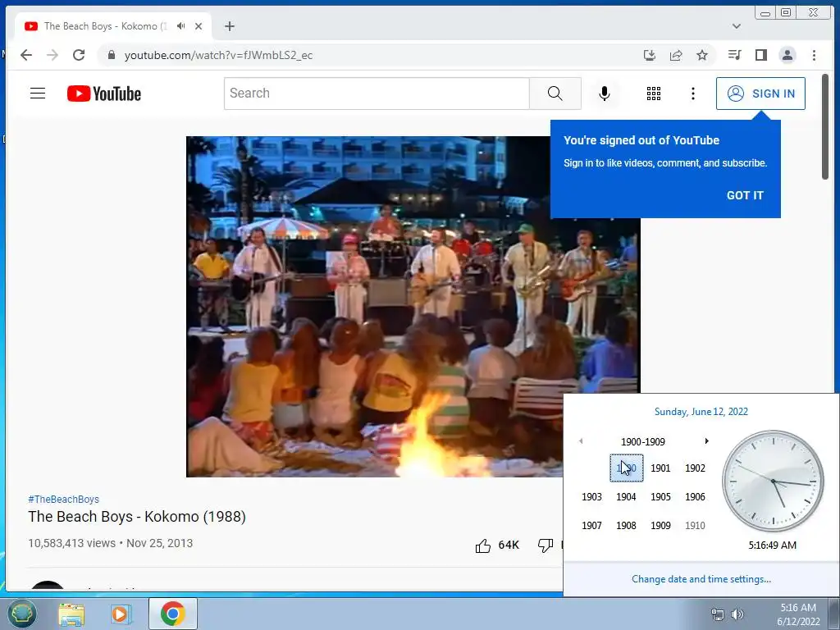Open YouTube settings three-dot menu
This screenshot has height=630, width=840.
(692, 94)
